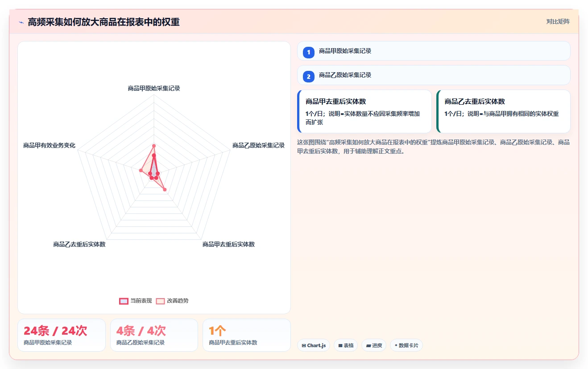Click the 数据卡片 tag
The image size is (588, 369).
(406, 345)
